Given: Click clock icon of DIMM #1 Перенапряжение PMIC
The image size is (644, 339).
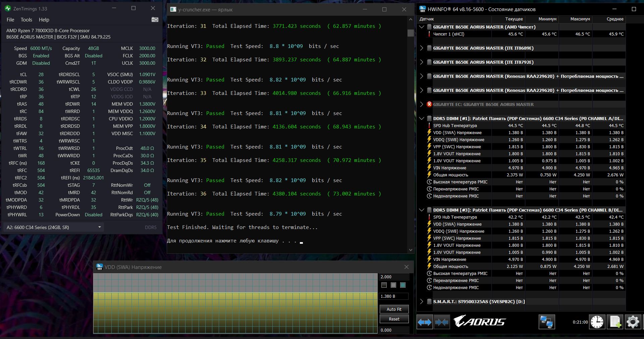Looking at the screenshot, I should pyautogui.click(x=429, y=189).
